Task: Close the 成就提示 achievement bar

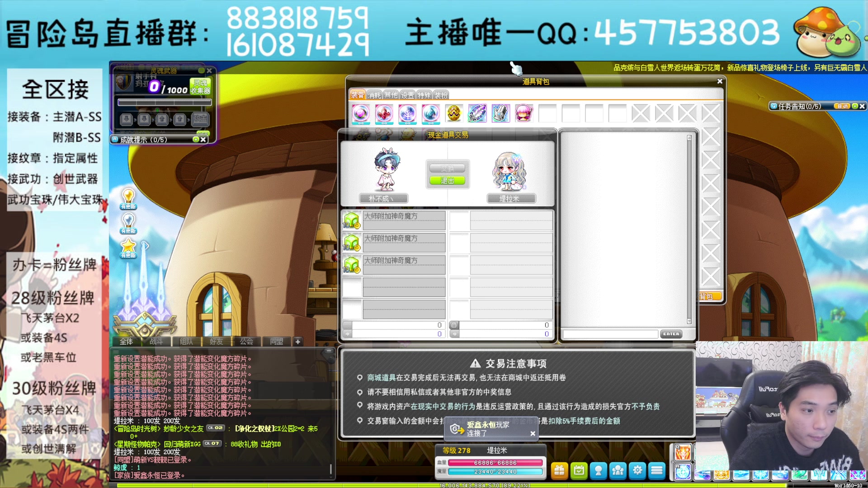Action: 203,140
